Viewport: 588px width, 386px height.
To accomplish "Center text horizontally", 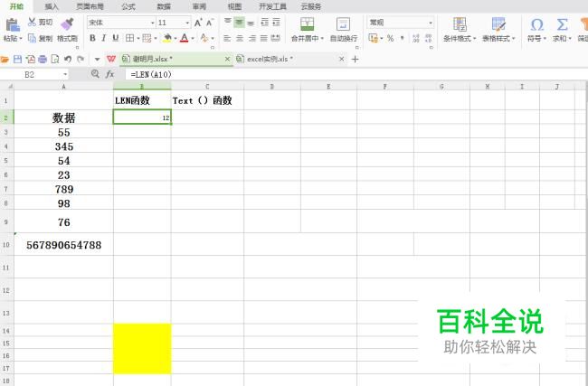I will coord(240,38).
